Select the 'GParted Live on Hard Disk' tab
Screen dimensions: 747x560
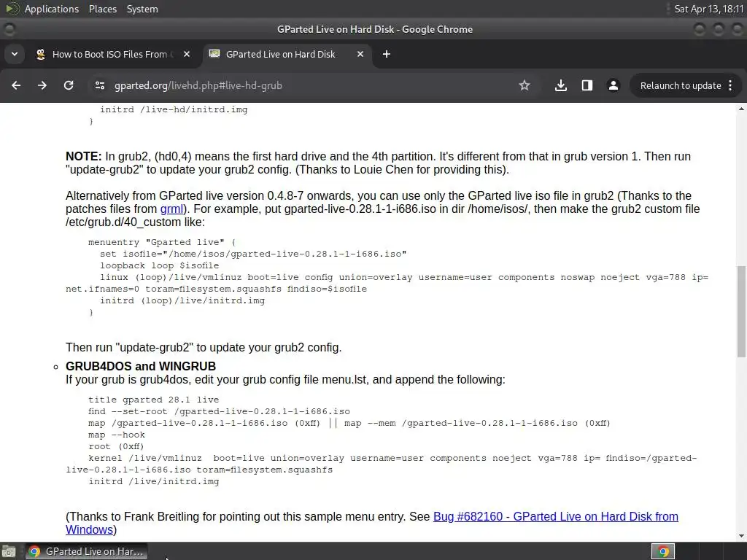[287, 54]
